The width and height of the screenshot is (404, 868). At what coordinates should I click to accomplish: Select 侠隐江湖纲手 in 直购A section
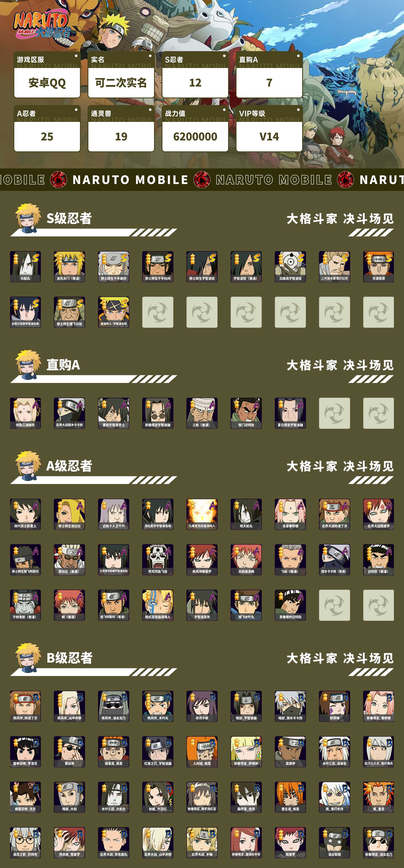(x=25, y=413)
